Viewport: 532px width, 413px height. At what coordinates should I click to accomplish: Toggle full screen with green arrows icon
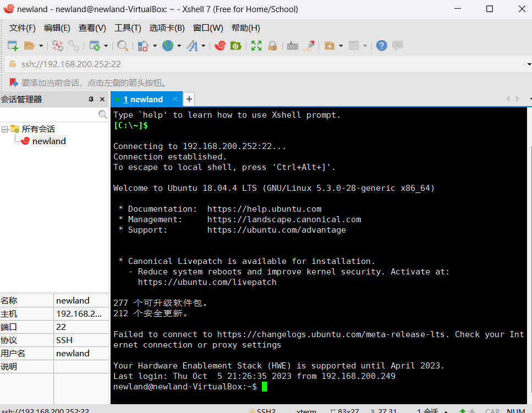click(256, 46)
